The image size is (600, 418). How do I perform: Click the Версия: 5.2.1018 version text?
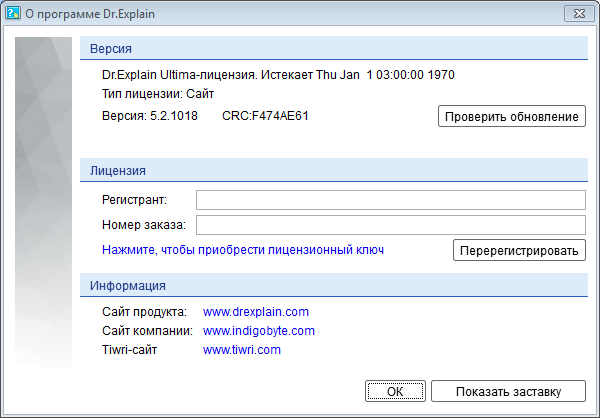tap(150, 116)
